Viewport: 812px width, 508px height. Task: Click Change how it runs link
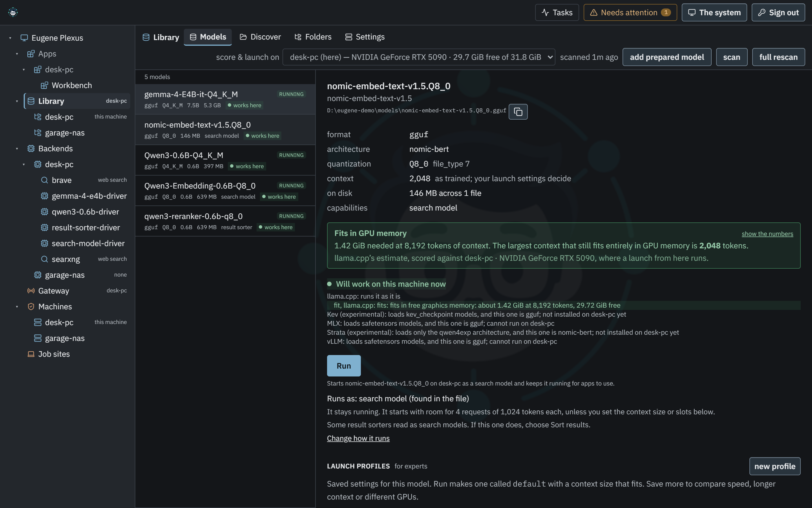pos(358,438)
